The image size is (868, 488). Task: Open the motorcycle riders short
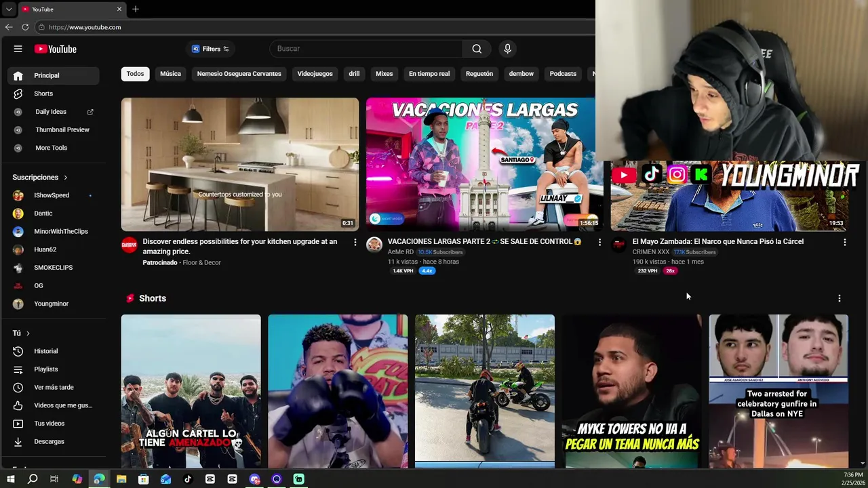(484, 391)
